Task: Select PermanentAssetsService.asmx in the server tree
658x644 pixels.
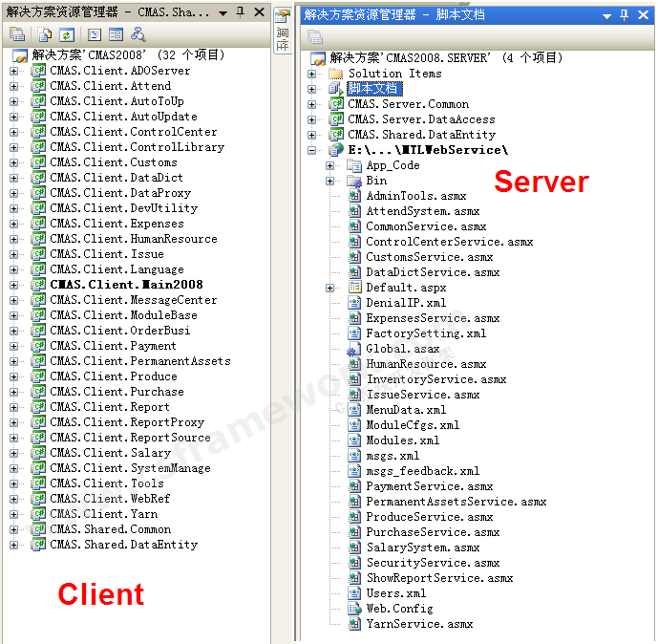Action: click(456, 502)
